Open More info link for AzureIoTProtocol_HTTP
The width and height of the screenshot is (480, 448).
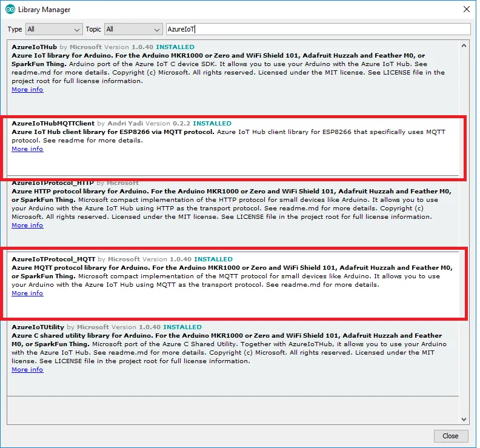[27, 226]
